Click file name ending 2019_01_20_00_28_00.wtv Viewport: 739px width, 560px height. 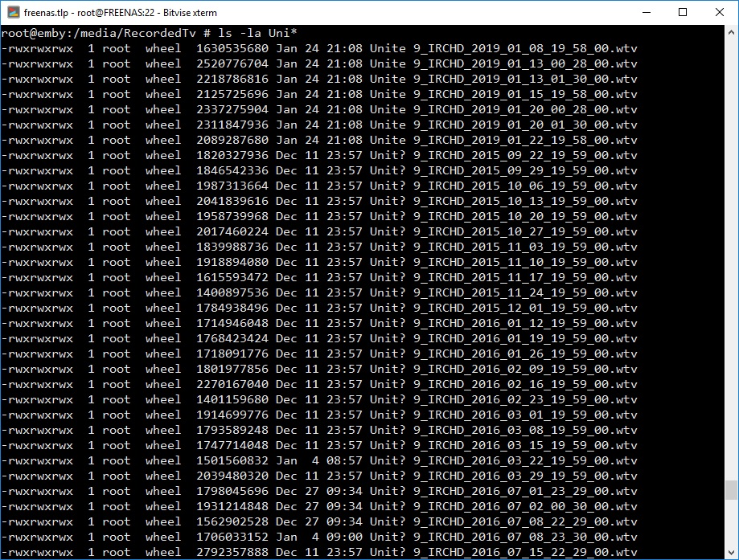click(503, 109)
